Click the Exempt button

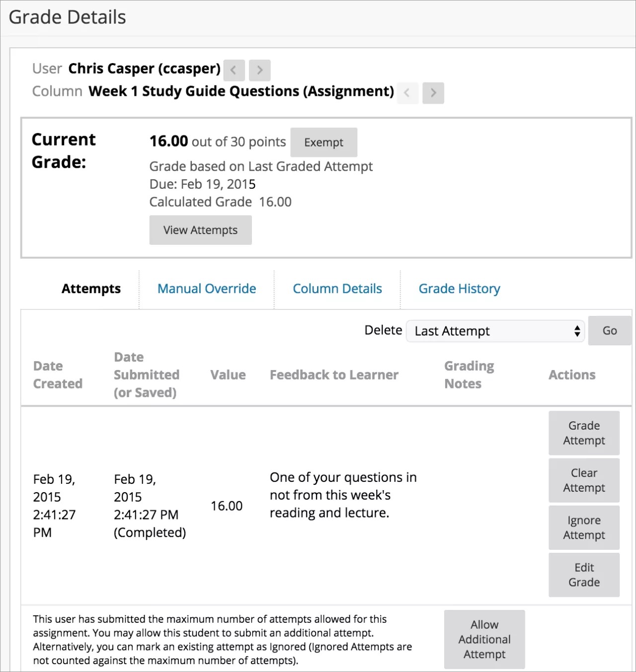tap(323, 142)
